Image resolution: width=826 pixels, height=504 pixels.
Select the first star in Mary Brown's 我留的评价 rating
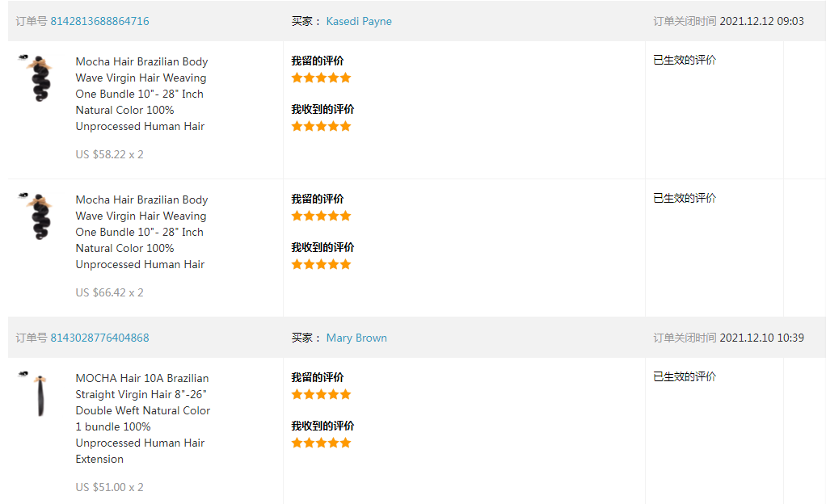click(x=297, y=393)
